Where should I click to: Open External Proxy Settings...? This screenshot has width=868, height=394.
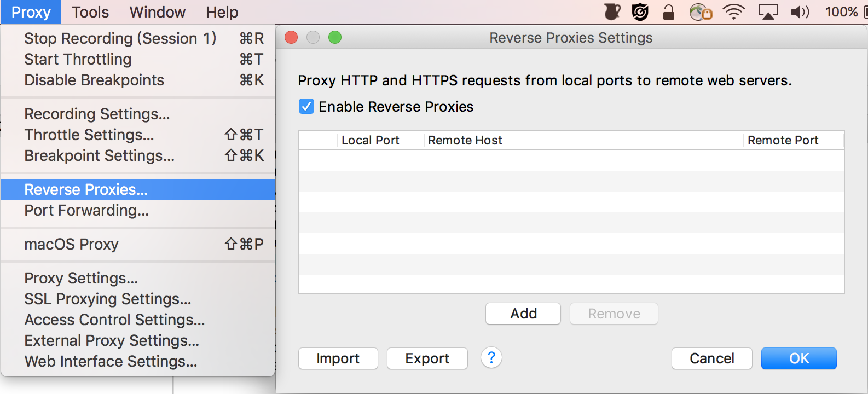[x=138, y=340]
